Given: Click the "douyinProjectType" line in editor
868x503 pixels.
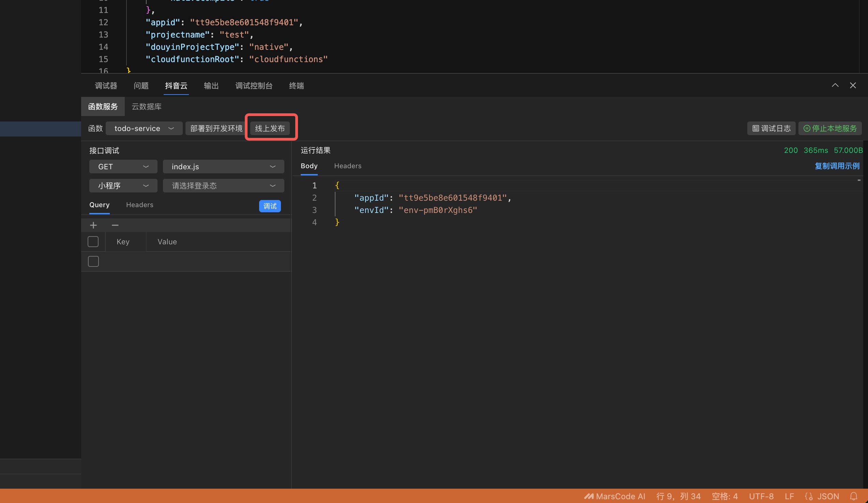Looking at the screenshot, I should click(219, 47).
